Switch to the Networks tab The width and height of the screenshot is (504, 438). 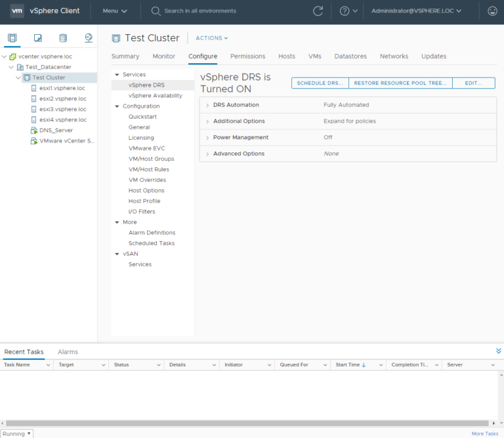point(394,56)
